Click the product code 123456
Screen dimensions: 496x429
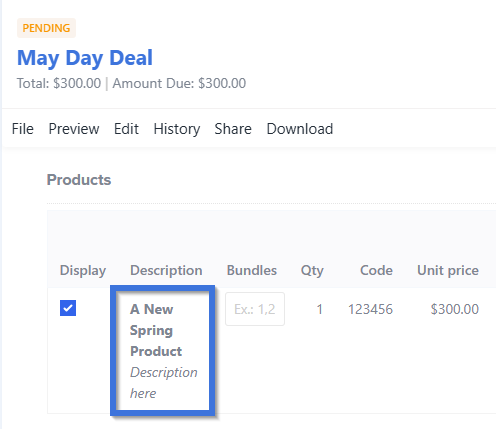pos(371,309)
